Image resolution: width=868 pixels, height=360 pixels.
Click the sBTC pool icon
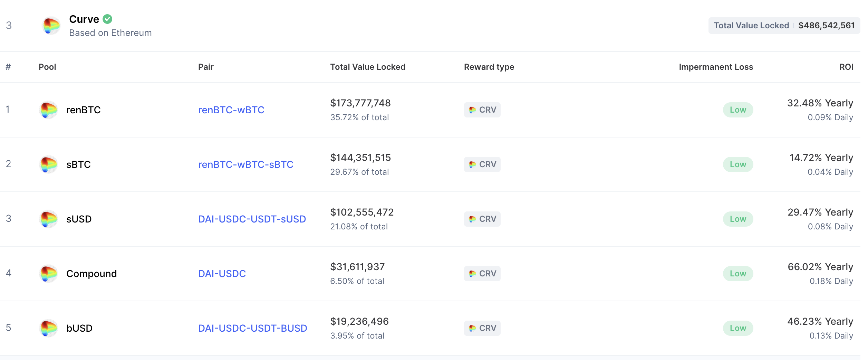coord(49,164)
